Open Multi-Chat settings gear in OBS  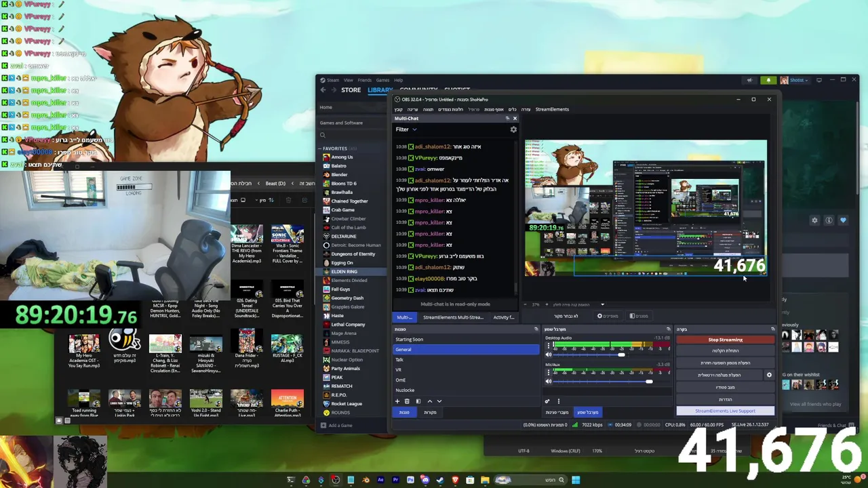(x=513, y=129)
